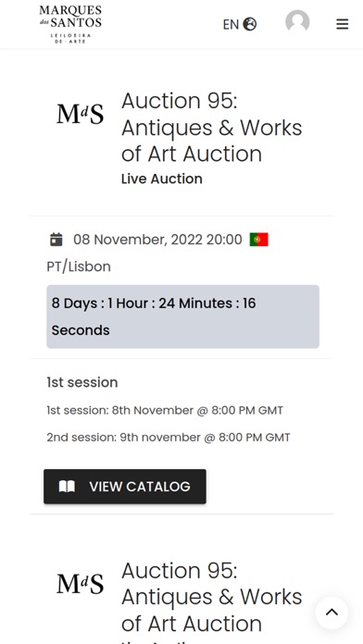
Task: Click the countdown timer box
Action: [182, 316]
